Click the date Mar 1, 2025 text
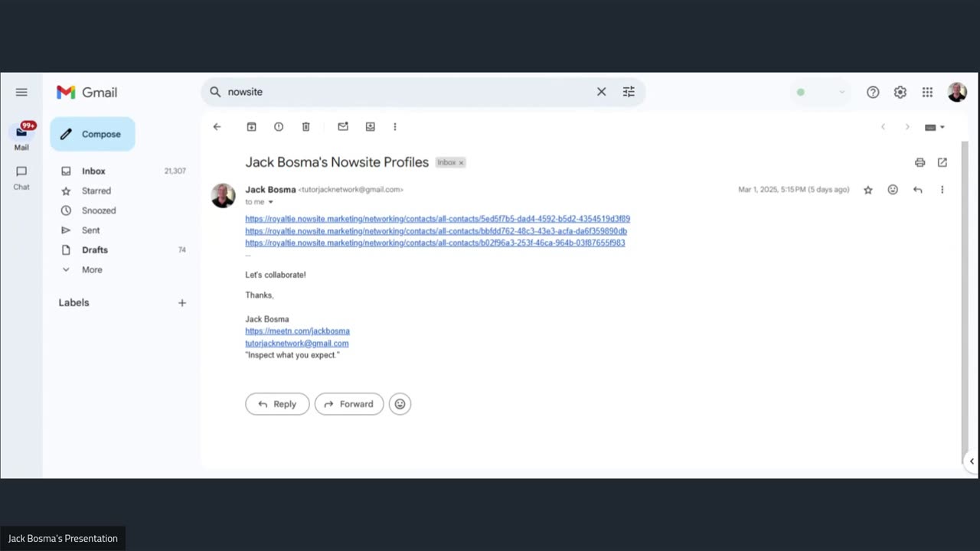980x551 pixels. pyautogui.click(x=793, y=190)
